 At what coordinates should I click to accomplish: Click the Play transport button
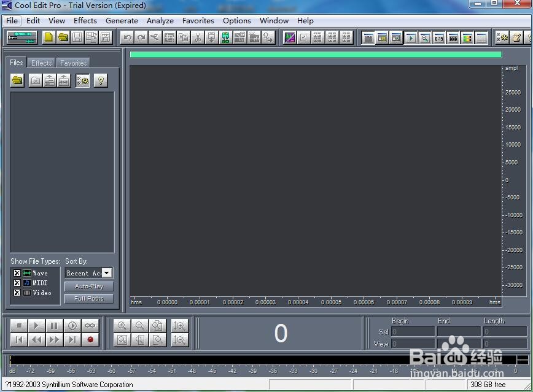[x=37, y=325]
